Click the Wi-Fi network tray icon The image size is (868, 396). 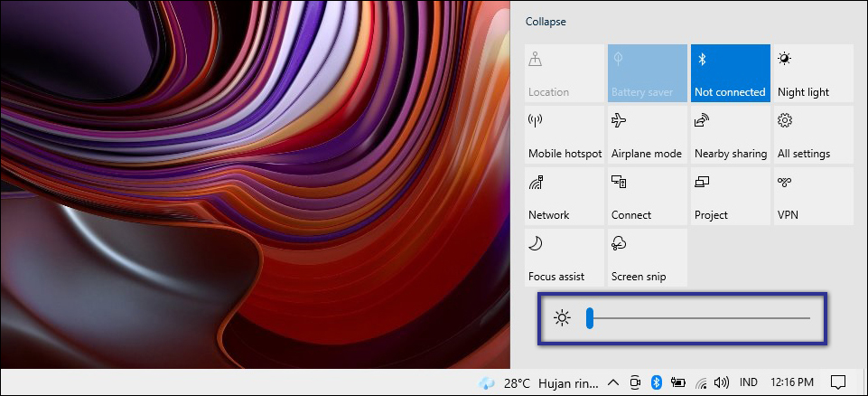(700, 382)
